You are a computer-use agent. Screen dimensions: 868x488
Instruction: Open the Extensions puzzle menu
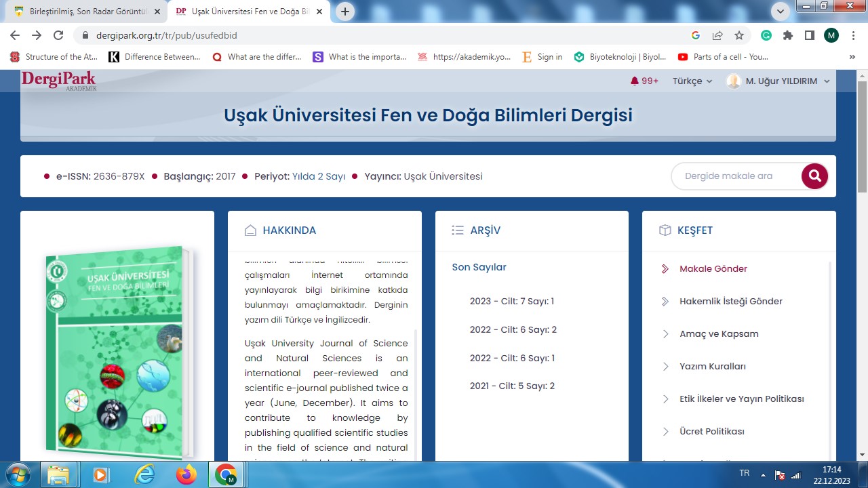click(x=788, y=35)
